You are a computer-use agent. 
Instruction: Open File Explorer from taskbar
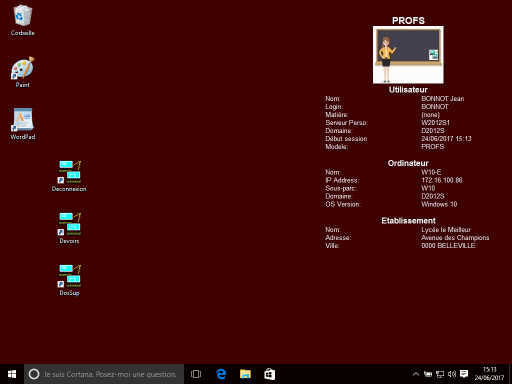(x=245, y=374)
